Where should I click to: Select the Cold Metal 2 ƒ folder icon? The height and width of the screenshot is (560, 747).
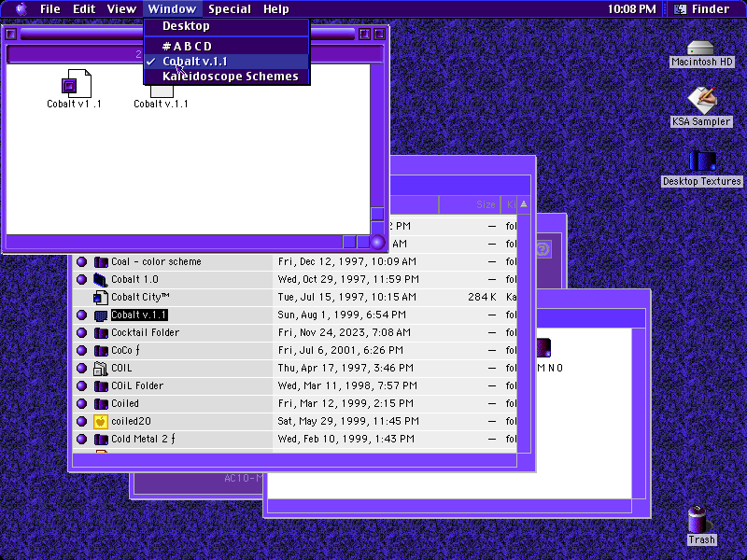point(101,439)
